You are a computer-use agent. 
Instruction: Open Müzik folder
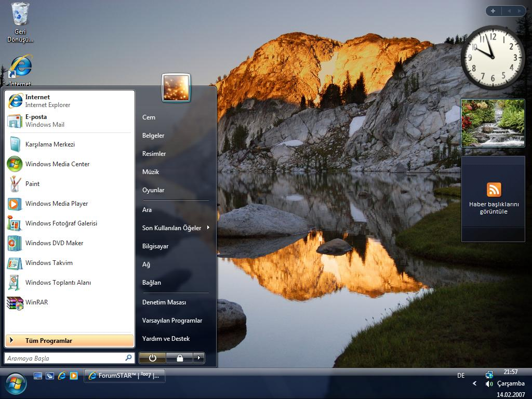point(176,171)
